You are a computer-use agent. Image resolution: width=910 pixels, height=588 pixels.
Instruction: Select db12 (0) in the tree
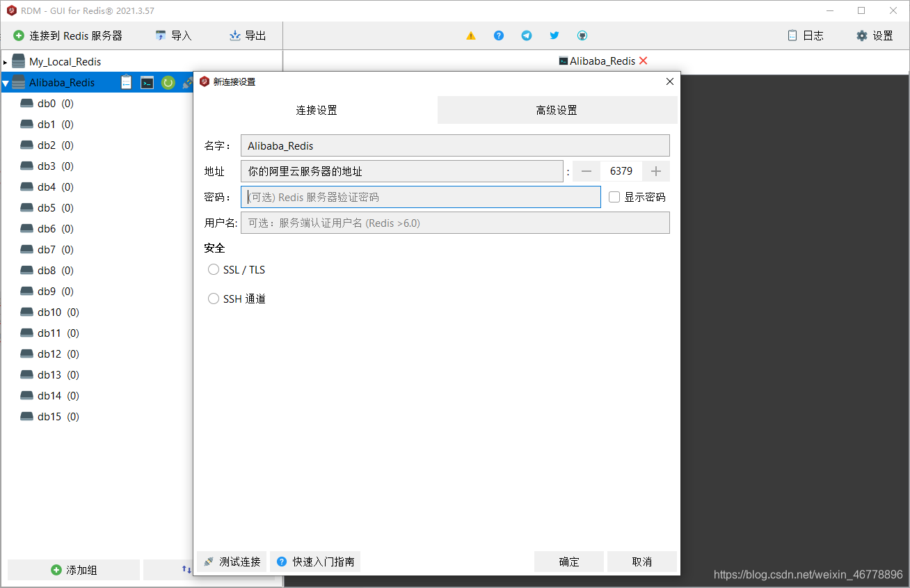58,354
